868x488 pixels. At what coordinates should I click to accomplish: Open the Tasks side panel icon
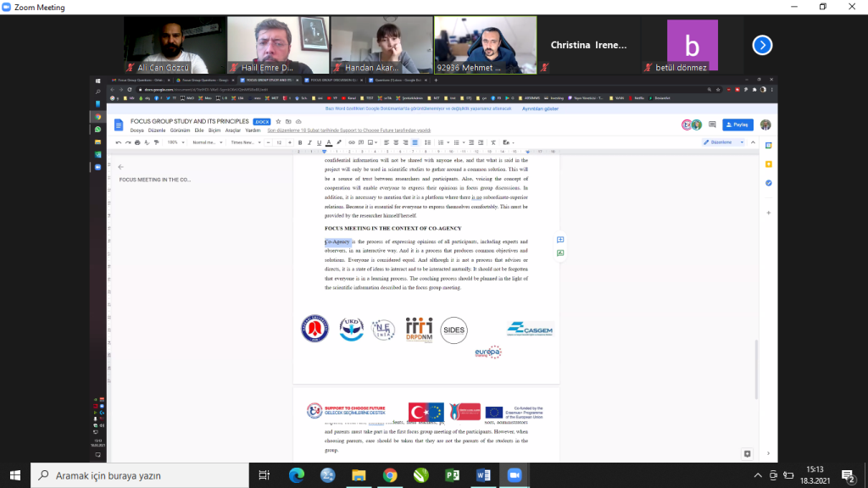pyautogui.click(x=768, y=183)
